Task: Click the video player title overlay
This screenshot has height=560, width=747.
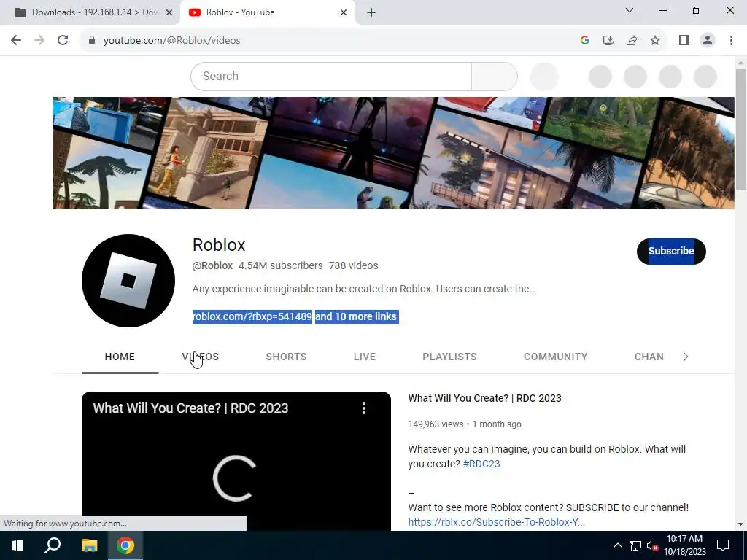Action: (x=190, y=408)
